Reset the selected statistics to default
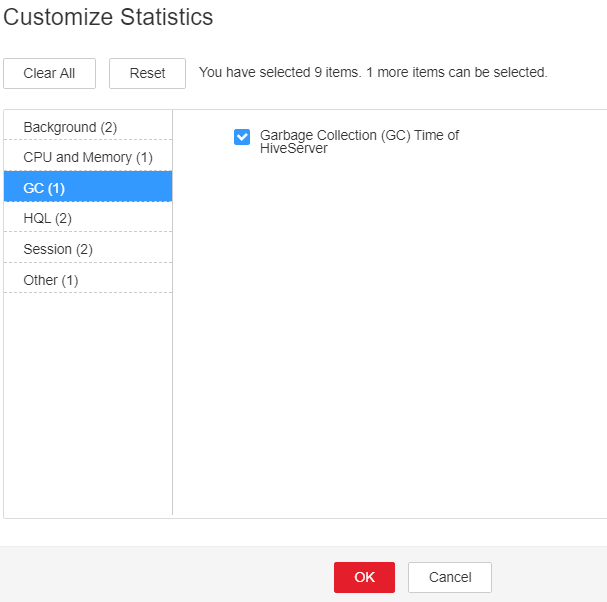607x602 pixels. coord(147,74)
